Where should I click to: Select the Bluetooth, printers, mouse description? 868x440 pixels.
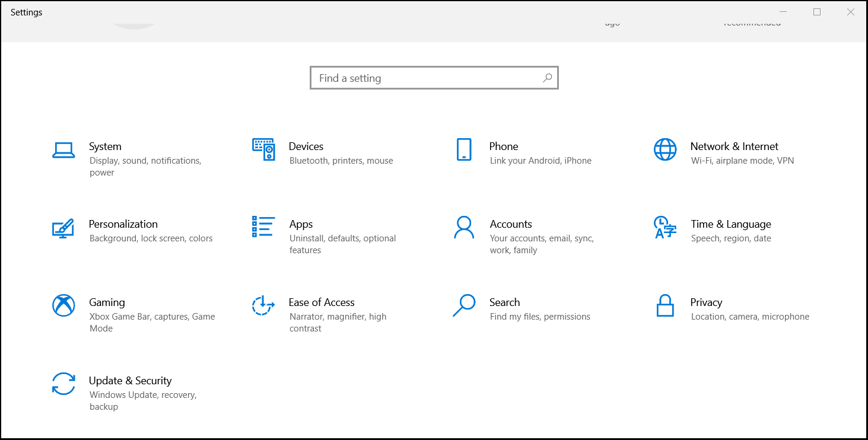click(341, 160)
